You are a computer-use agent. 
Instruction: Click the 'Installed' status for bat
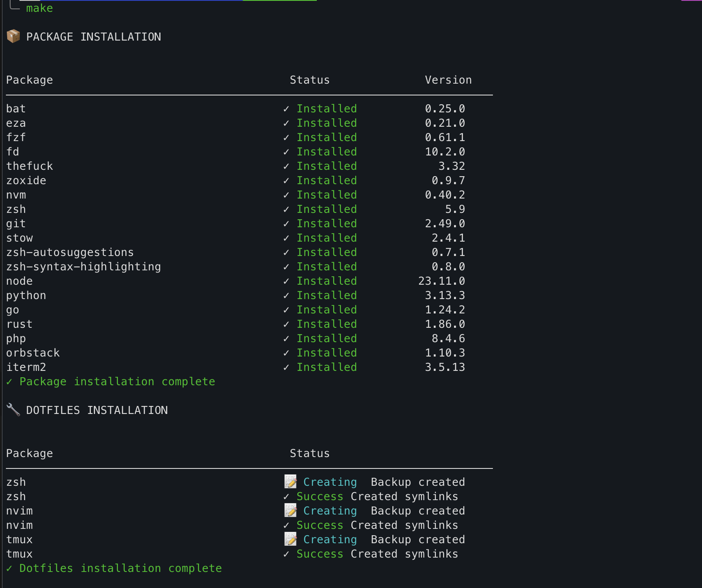click(327, 109)
